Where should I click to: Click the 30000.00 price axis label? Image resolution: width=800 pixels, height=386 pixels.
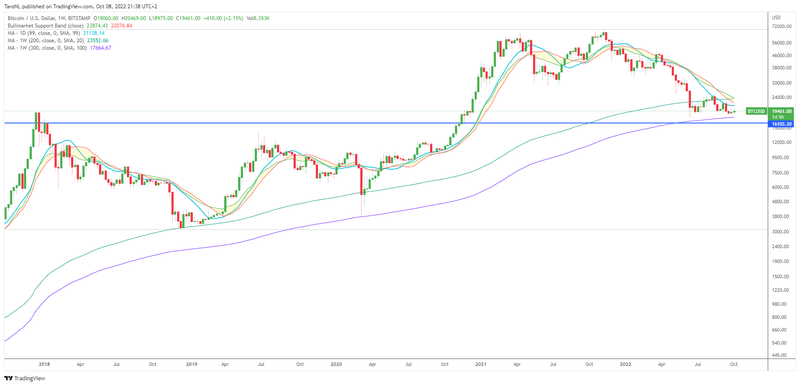coord(783,83)
